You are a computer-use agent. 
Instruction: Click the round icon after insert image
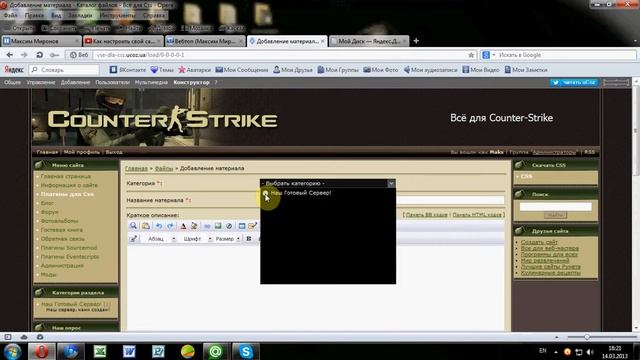[x=229, y=226]
